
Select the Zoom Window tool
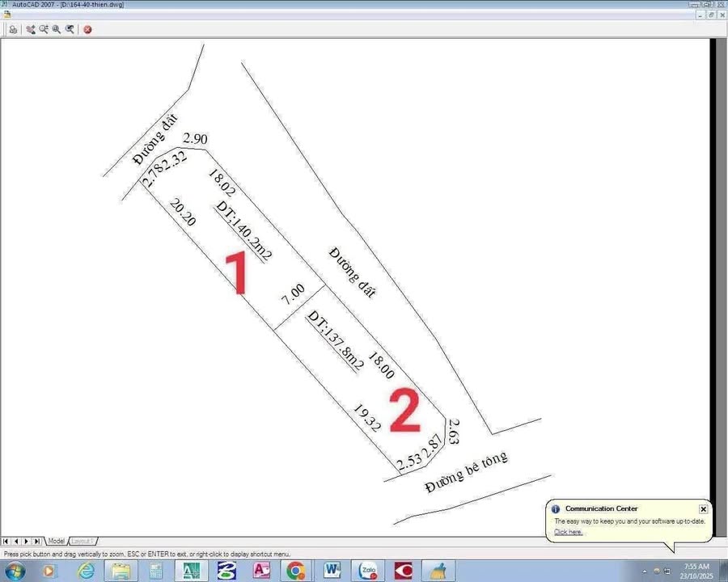pos(57,29)
